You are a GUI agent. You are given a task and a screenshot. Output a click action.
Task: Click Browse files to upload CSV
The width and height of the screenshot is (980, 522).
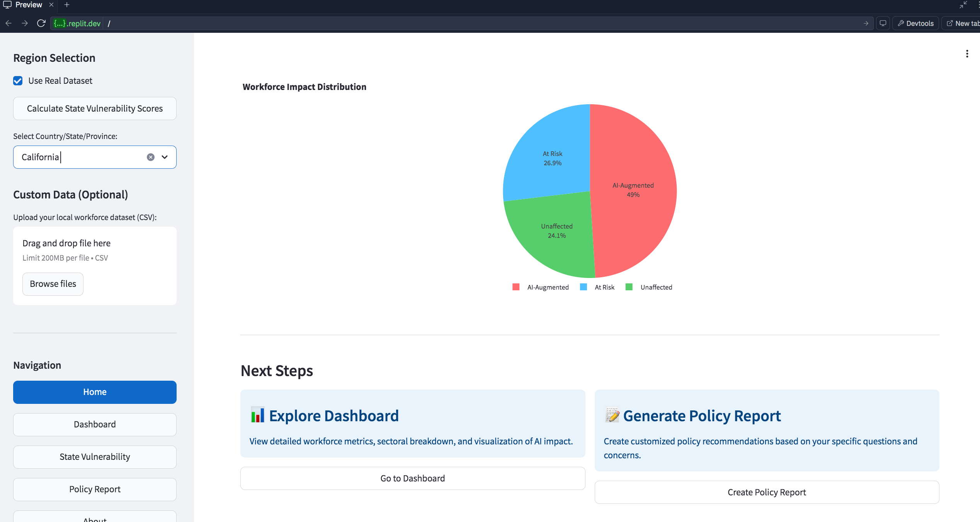pos(53,284)
